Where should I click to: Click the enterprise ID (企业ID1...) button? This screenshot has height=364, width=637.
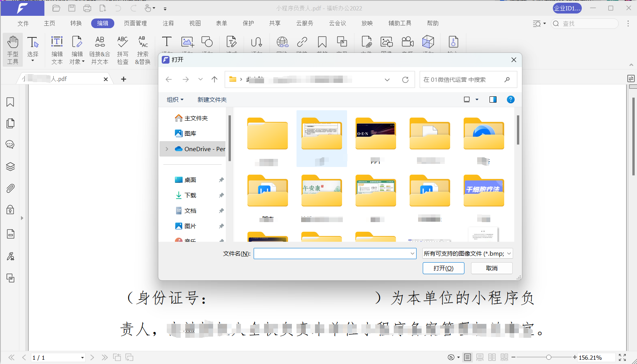tap(567, 8)
